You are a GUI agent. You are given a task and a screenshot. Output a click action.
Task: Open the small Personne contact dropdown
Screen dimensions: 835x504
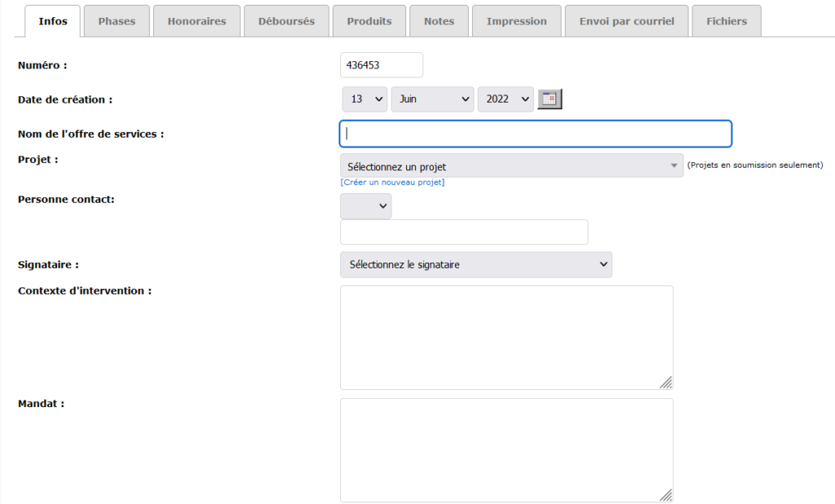365,206
